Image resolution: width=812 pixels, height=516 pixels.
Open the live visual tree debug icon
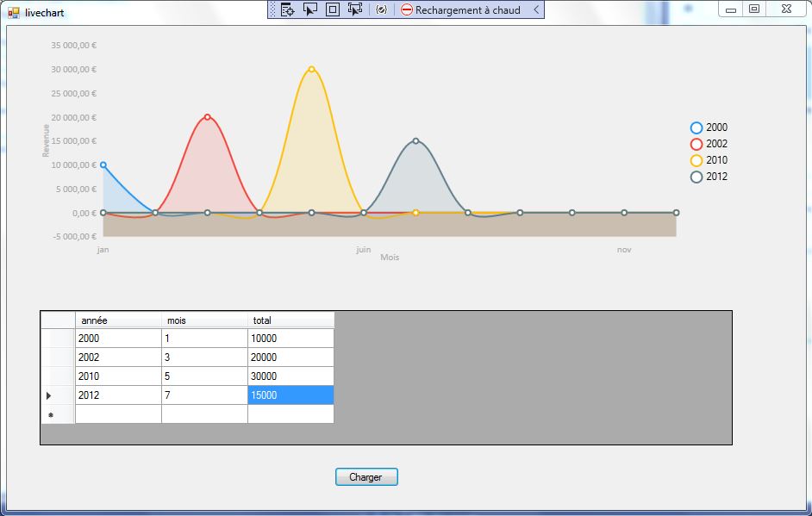coord(287,9)
